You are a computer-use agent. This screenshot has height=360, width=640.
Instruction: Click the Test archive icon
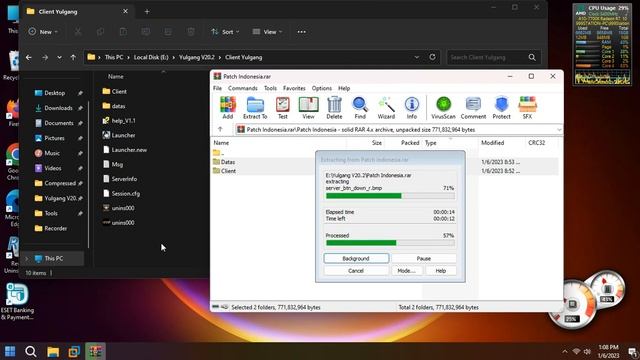(282, 108)
